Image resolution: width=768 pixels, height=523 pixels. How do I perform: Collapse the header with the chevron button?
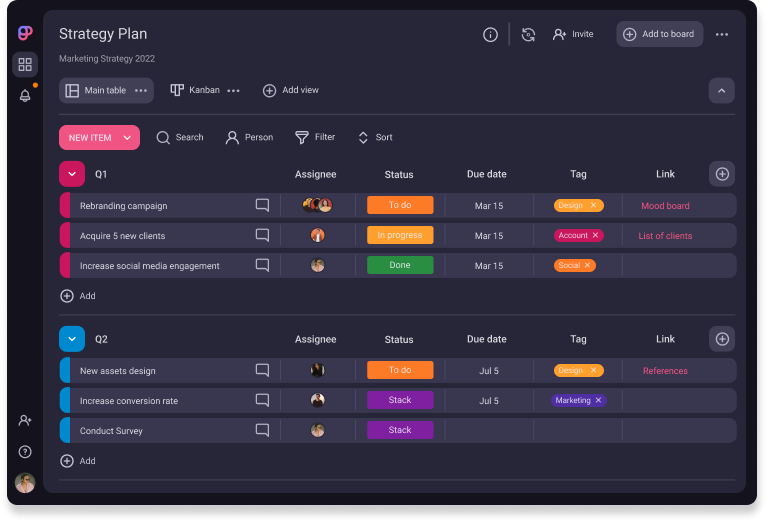click(x=721, y=91)
